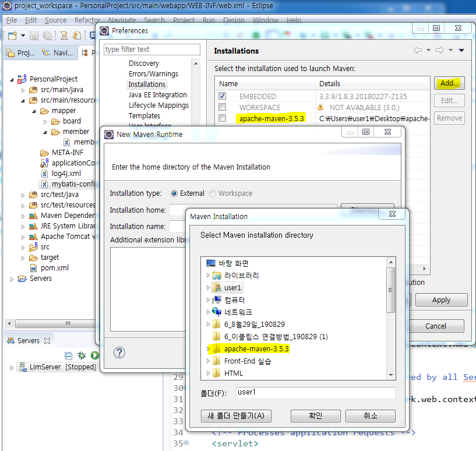The height and width of the screenshot is (451, 476).
Task: Open the File menu
Action: pos(12,20)
